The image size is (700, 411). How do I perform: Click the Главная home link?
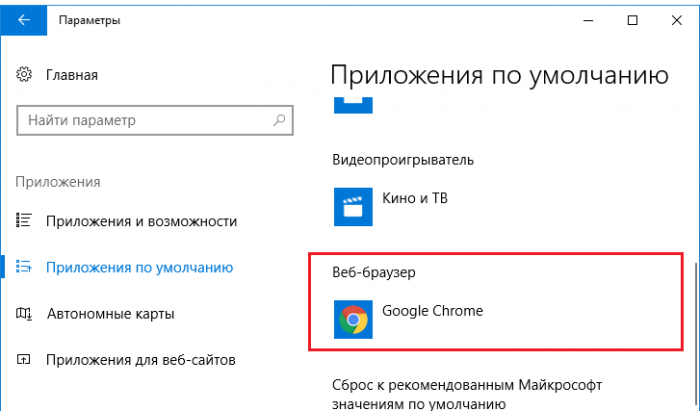(x=72, y=75)
